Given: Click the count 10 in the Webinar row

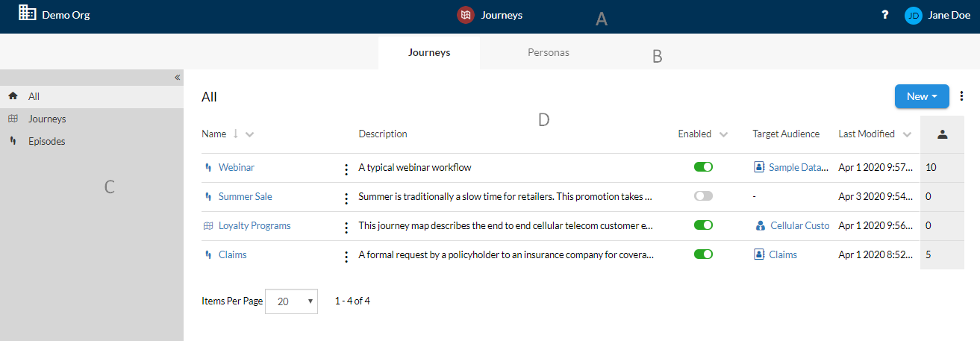Looking at the screenshot, I should 931,168.
